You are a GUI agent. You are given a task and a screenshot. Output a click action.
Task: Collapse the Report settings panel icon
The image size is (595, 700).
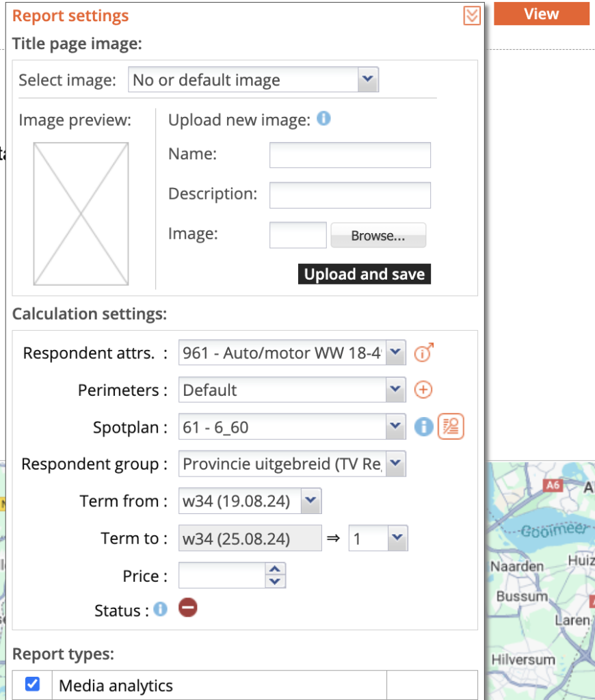(472, 16)
